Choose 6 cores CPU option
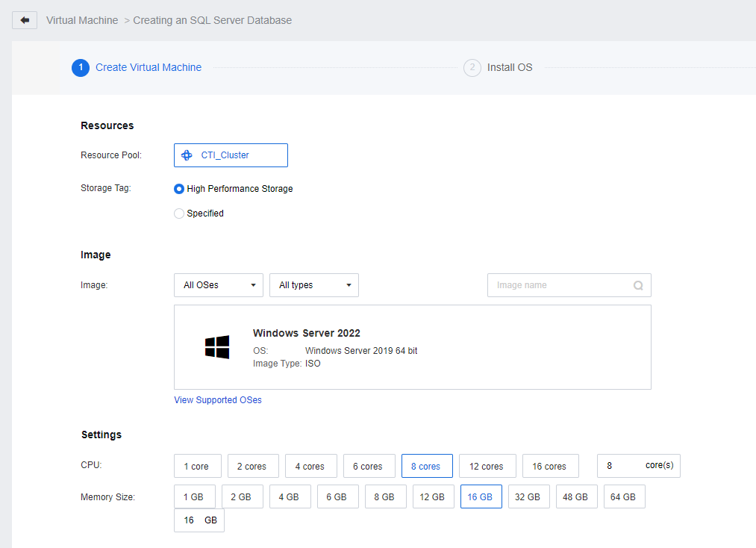The image size is (756, 548). pos(369,466)
